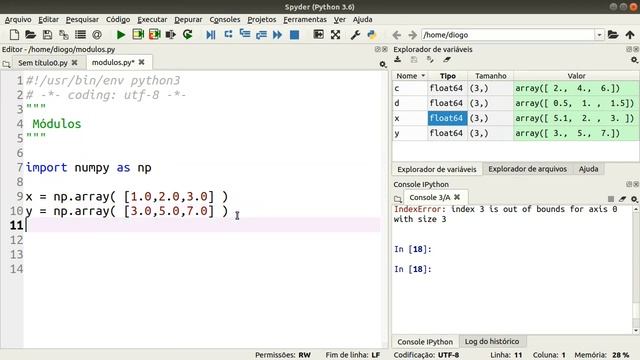The width and height of the screenshot is (640, 360).
Task: Switch to Explorador de arquivos tab
Action: pyautogui.click(x=527, y=169)
